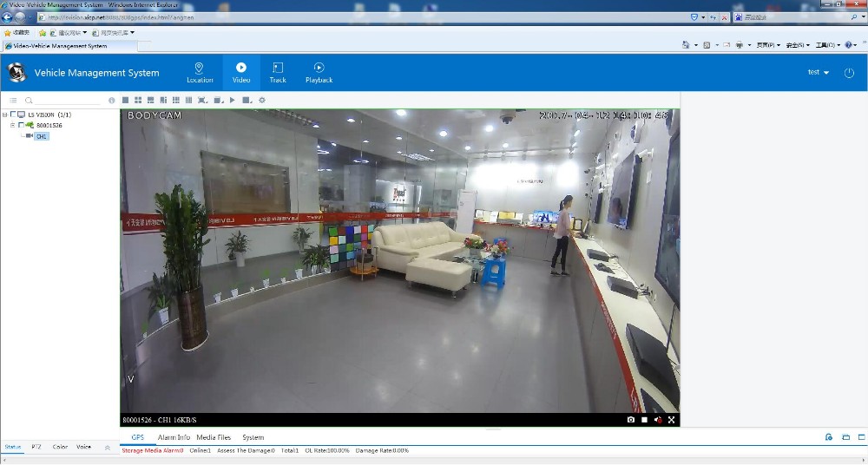The height and width of the screenshot is (465, 868).
Task: Open the IE 安全(S) menu
Action: point(798,45)
